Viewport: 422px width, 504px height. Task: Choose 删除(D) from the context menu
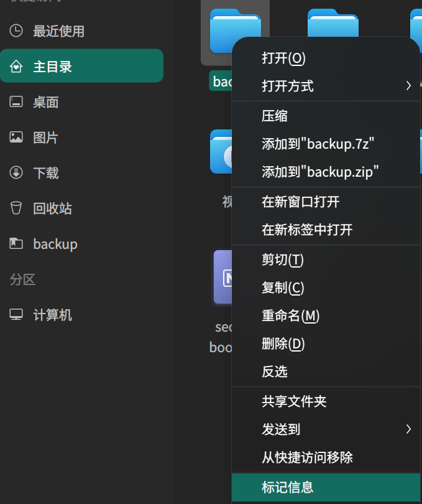pyautogui.click(x=326, y=343)
